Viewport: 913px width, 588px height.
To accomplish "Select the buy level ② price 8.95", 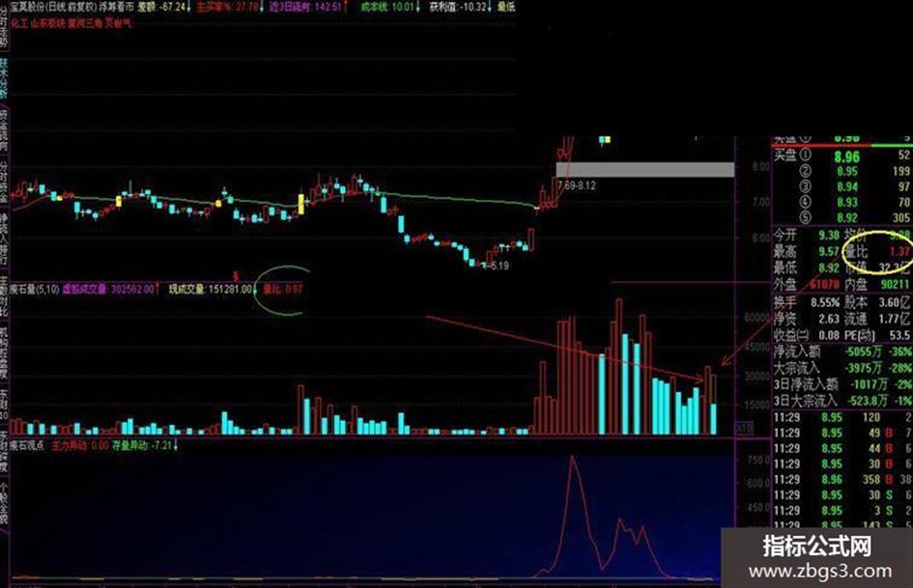I will pyautogui.click(x=847, y=171).
